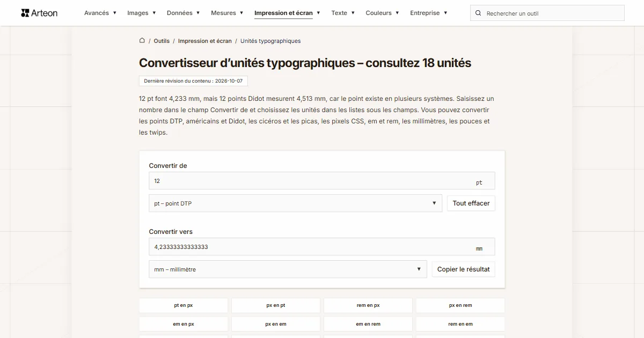This screenshot has height=338, width=644.
Task: Go to Outils breadcrumb link
Action: [162, 41]
